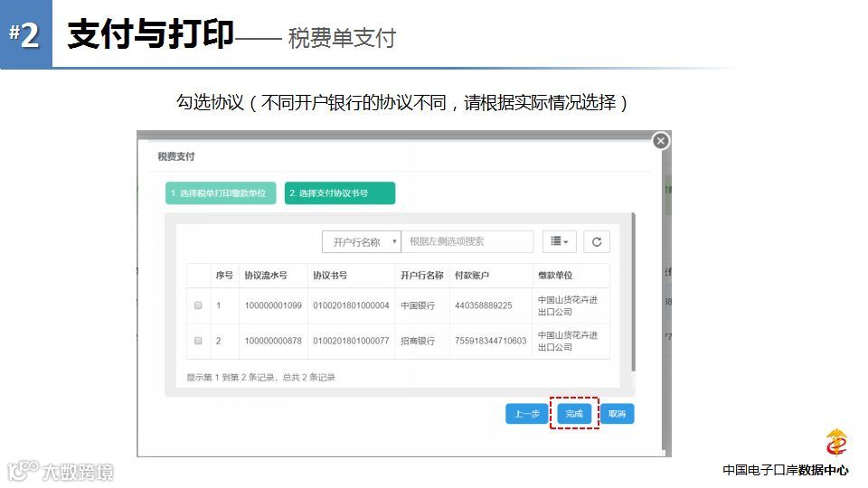Open the column list view dropdown icon
This screenshot has height=488, width=868.
coord(559,242)
